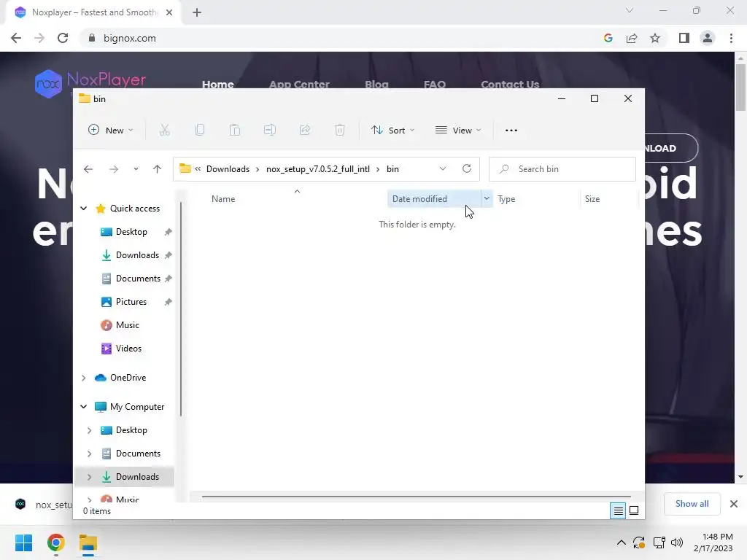747x560 pixels.
Task: Collapse the Quick access tree node
Action: (x=83, y=208)
